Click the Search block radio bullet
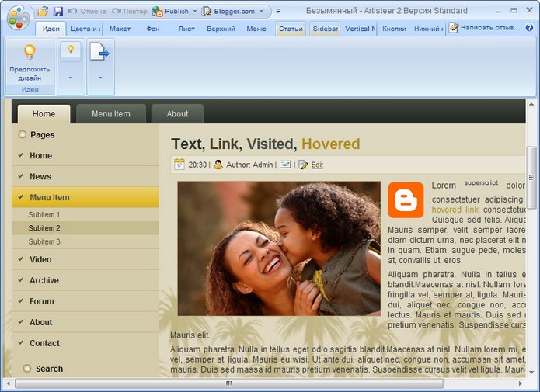 tap(27, 369)
